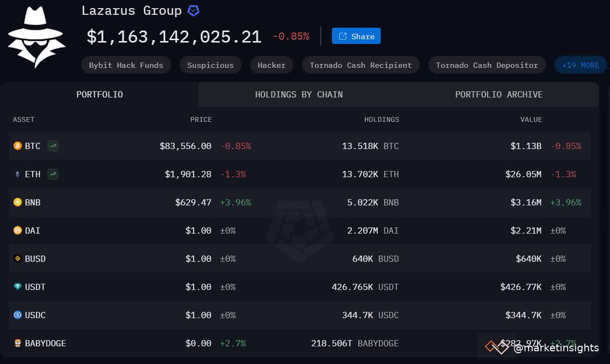Open the Bybit Hack Funds tag
This screenshot has height=364, width=610.
[126, 65]
